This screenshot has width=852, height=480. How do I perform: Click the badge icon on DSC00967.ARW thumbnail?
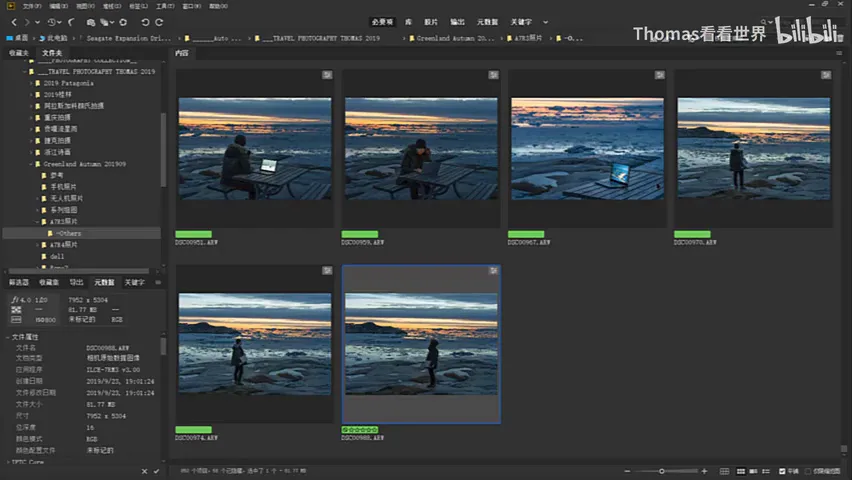pos(660,75)
